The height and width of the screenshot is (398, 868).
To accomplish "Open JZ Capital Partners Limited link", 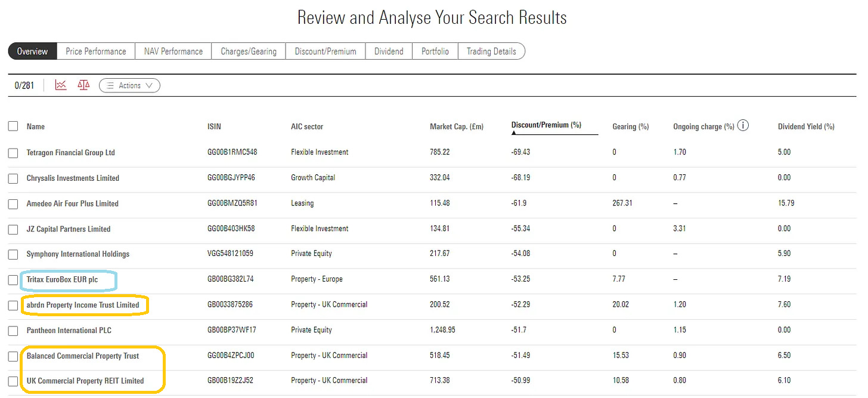I will coord(69,229).
